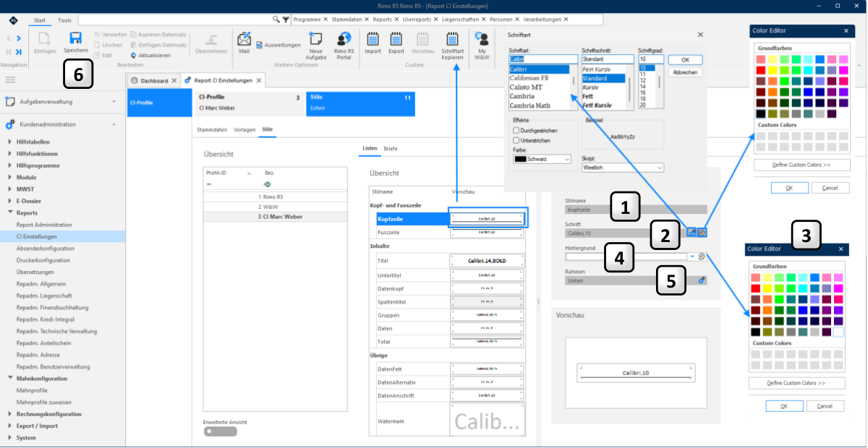Click the Import icon
This screenshot has height=448, width=868.
pos(373,38)
